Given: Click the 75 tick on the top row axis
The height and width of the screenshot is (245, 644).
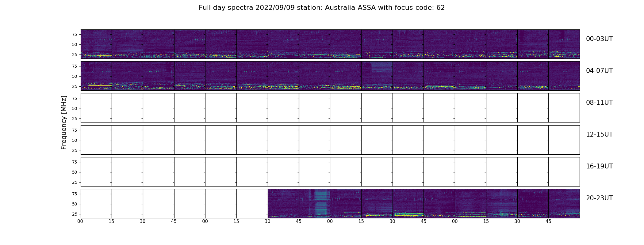Looking at the screenshot, I should click(x=75, y=34).
